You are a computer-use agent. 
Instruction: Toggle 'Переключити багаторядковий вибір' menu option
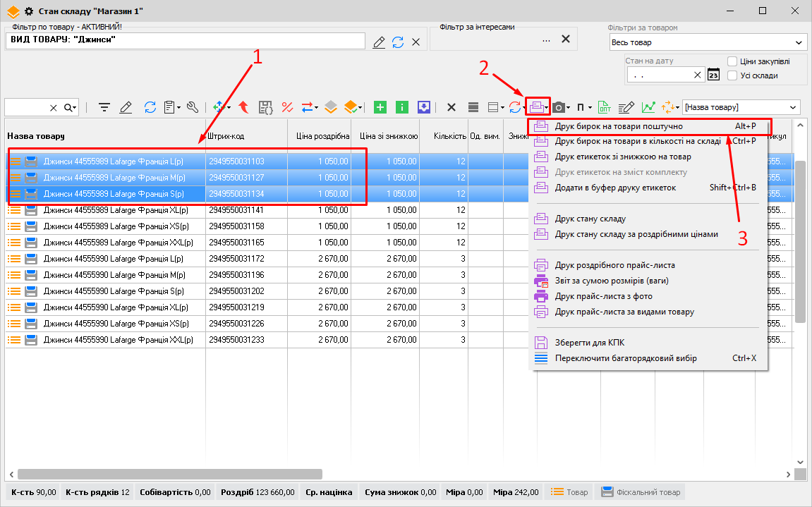pyautogui.click(x=626, y=358)
